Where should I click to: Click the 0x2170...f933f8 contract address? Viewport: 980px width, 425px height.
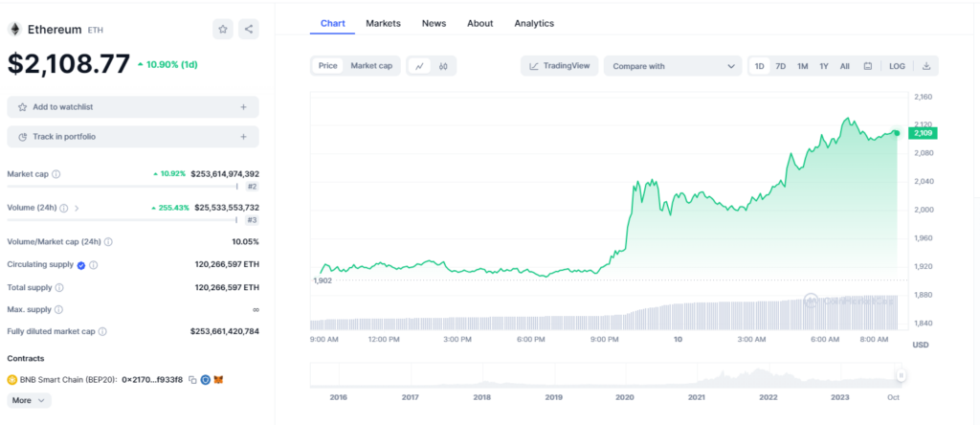(152, 379)
